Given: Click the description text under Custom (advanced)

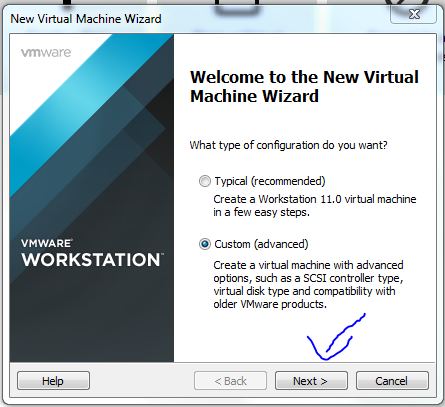Looking at the screenshot, I should pyautogui.click(x=308, y=285).
